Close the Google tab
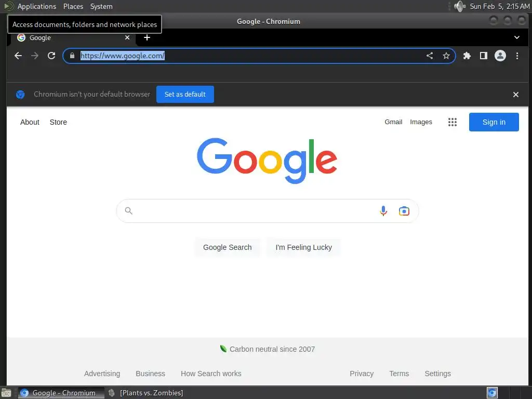 (127, 37)
